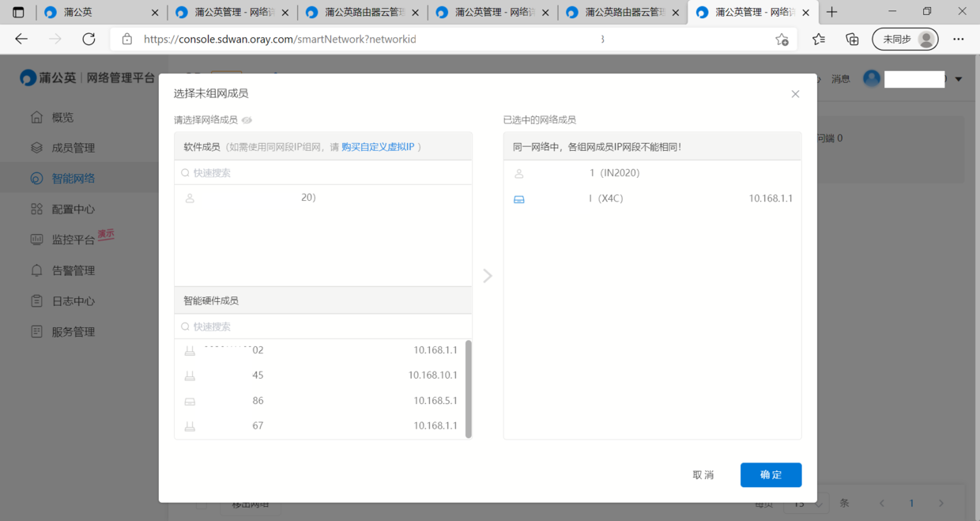This screenshot has width=980, height=521.
Task: Select the IN2020 software member on right
Action: [x=652, y=173]
